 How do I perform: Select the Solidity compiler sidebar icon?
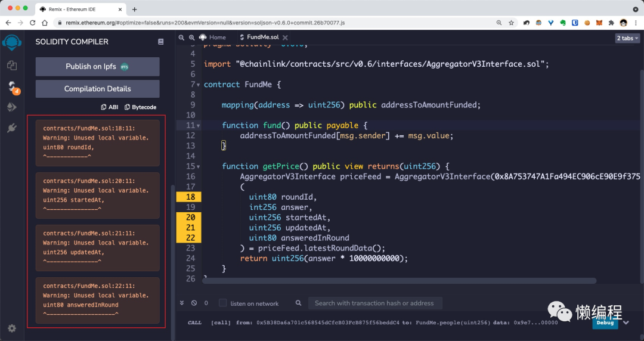pyautogui.click(x=13, y=87)
